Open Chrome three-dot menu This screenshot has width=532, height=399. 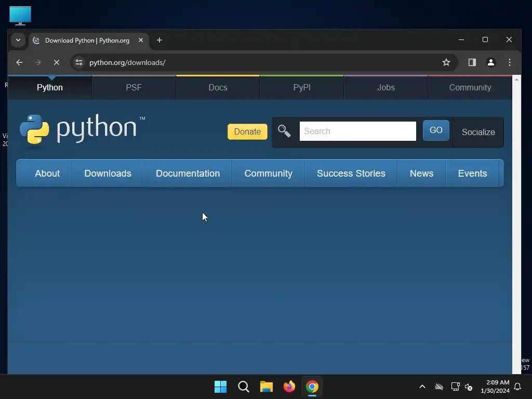click(509, 62)
